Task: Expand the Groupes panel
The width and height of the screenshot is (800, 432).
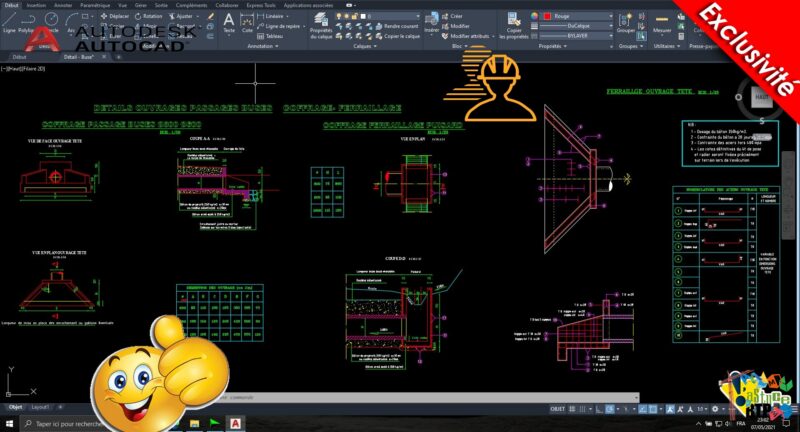Action: click(x=630, y=46)
